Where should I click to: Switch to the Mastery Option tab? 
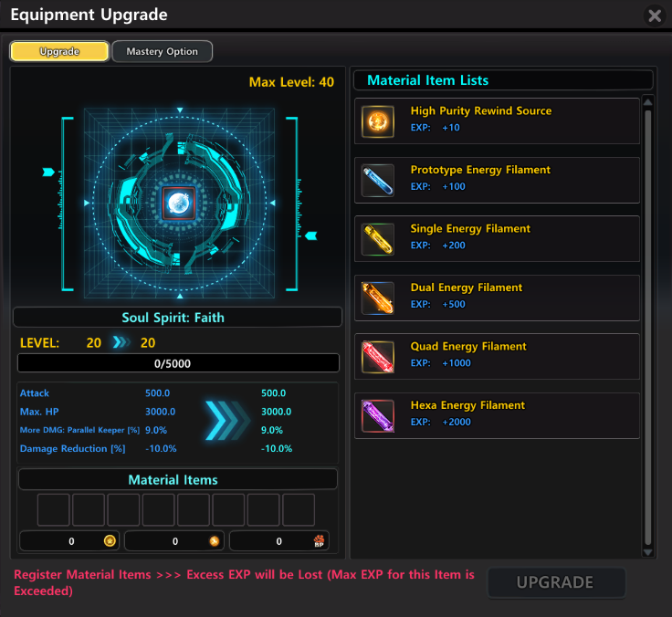coord(162,51)
